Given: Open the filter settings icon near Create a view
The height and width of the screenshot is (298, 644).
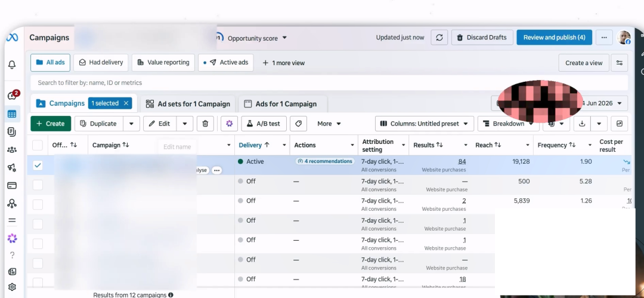Looking at the screenshot, I should coord(620,63).
